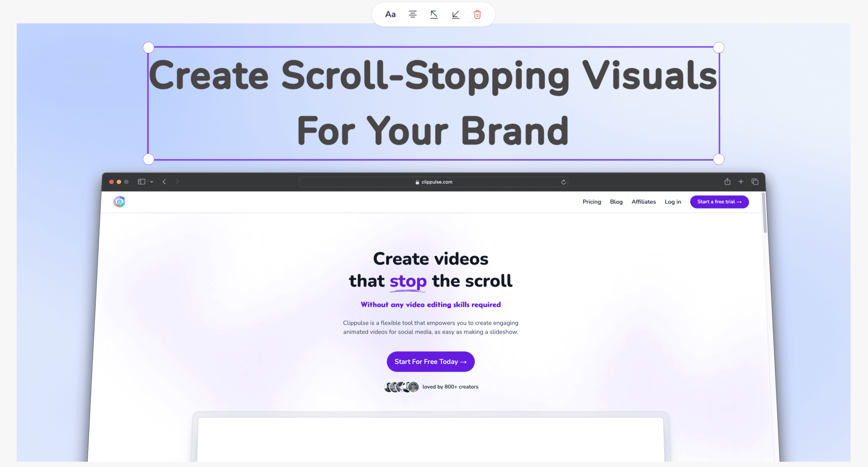Click the lock icon in address bar

[x=417, y=182]
